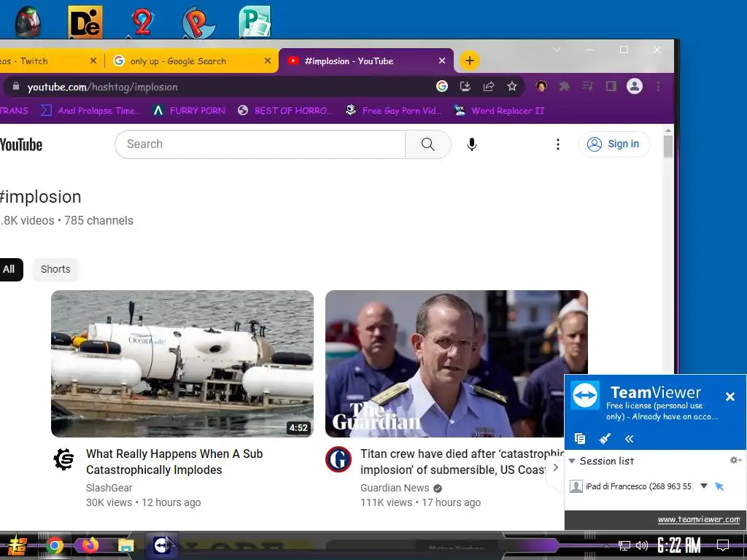747x560 pixels.
Task: Open File Explorer from the taskbar
Action: coord(125,545)
